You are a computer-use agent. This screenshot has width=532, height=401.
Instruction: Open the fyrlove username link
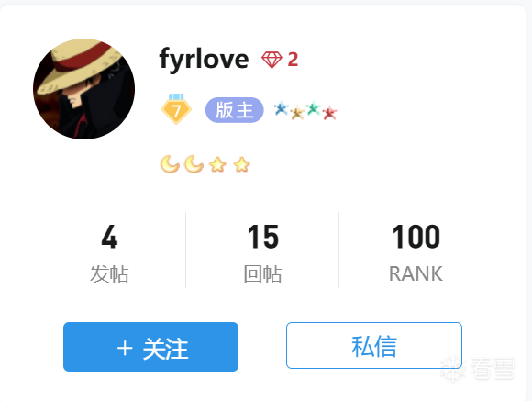pos(204,59)
